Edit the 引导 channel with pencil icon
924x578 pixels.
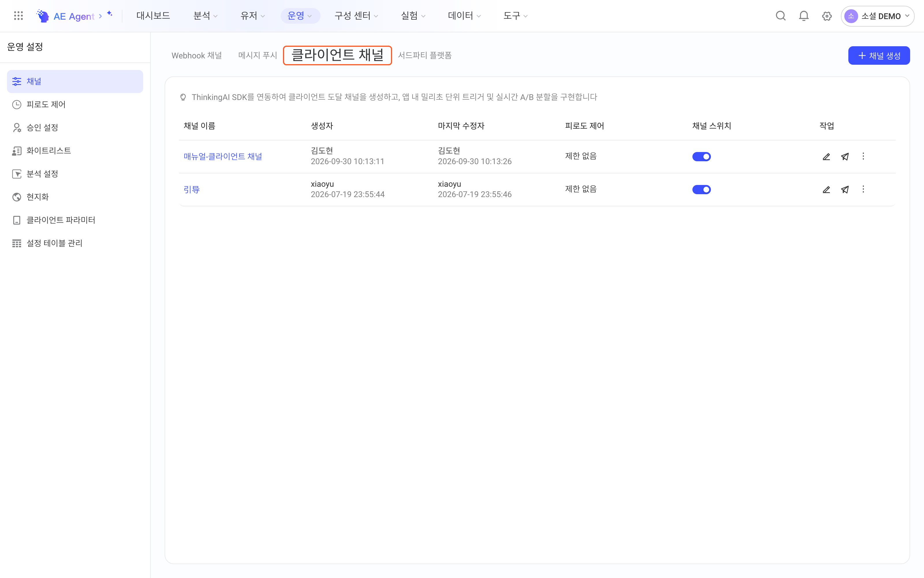(826, 190)
